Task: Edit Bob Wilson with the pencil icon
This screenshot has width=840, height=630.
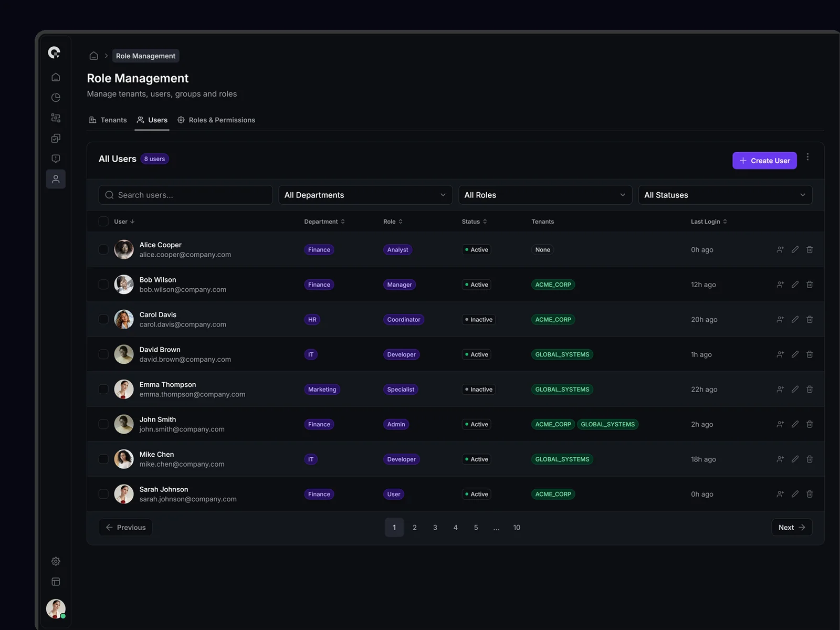Action: [x=795, y=285]
